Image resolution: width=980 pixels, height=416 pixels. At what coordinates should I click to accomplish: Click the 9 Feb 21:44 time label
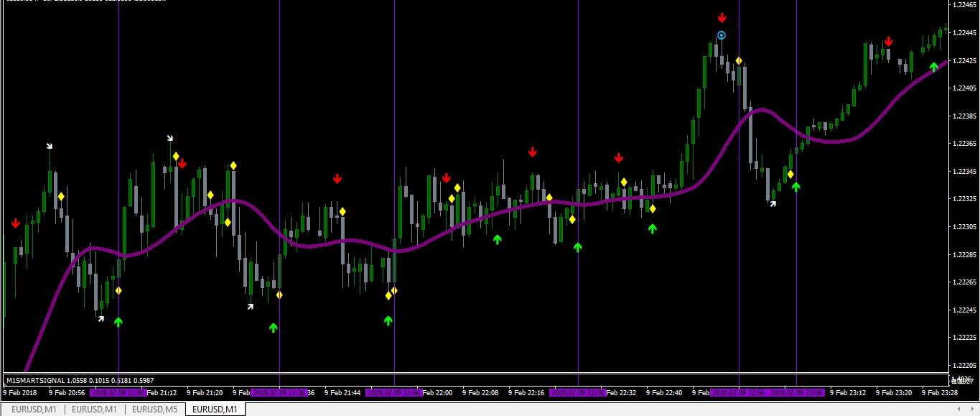click(x=343, y=393)
